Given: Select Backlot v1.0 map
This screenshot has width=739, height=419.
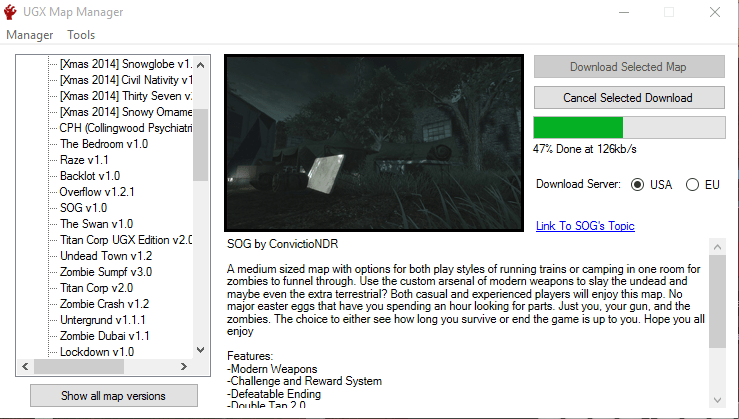Looking at the screenshot, I should [x=90, y=176].
